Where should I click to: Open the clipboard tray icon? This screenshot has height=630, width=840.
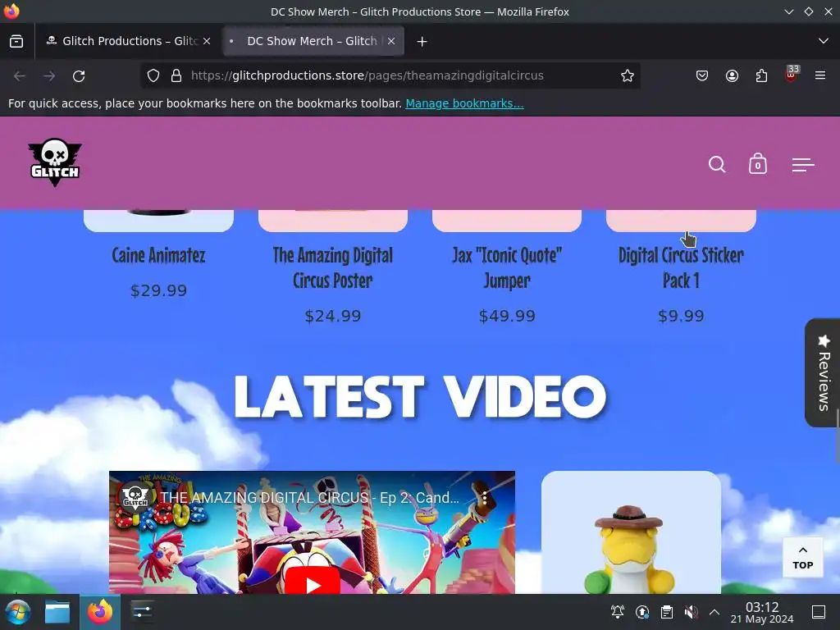pos(667,612)
